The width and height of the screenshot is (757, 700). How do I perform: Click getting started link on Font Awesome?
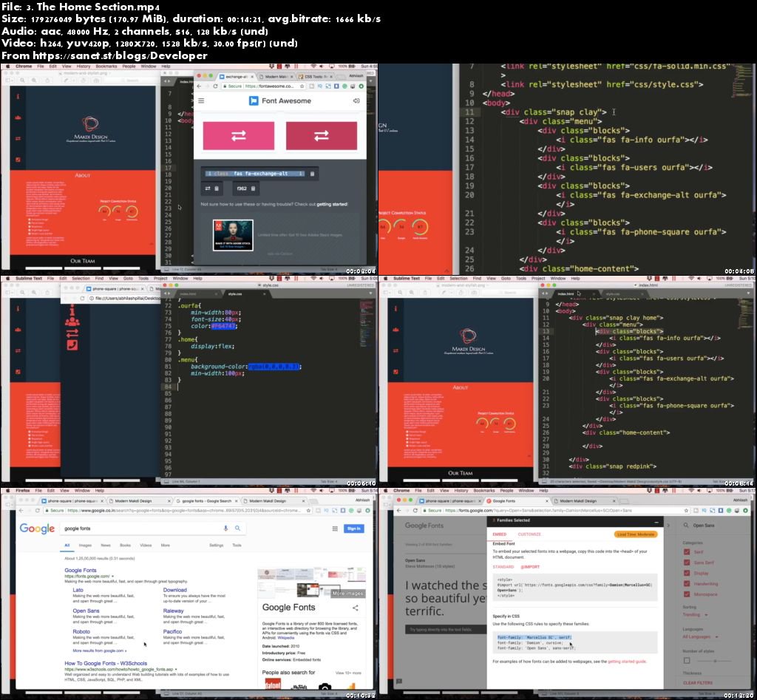pos(332,204)
